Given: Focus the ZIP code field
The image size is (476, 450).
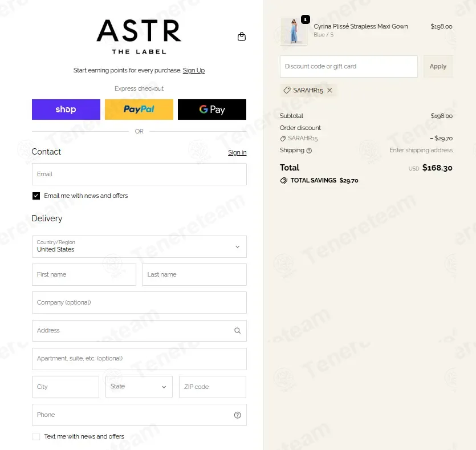Looking at the screenshot, I should coord(213,387).
